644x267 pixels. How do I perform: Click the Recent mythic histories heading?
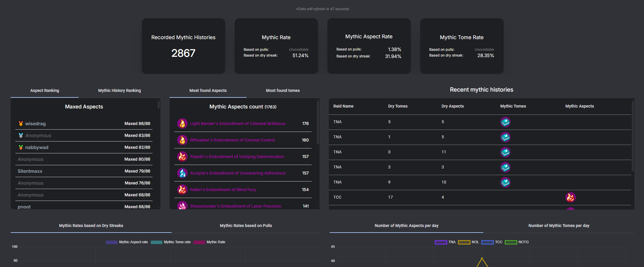(x=481, y=90)
